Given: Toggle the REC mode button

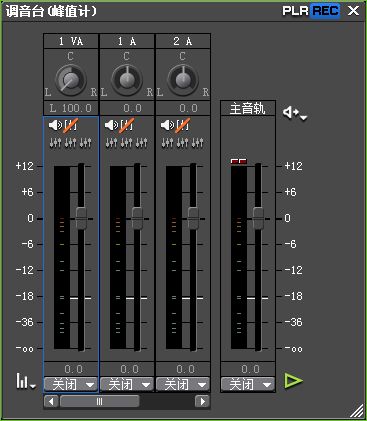Looking at the screenshot, I should (325, 11).
